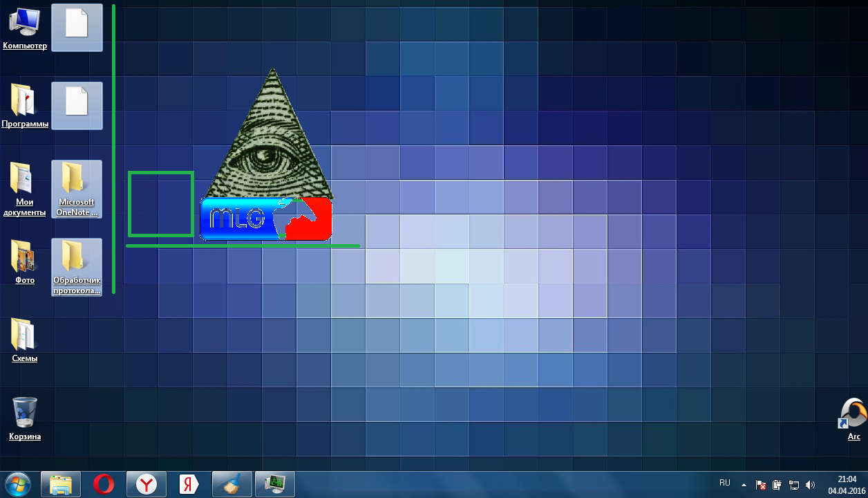Open the clock showing 21:04

847,484
